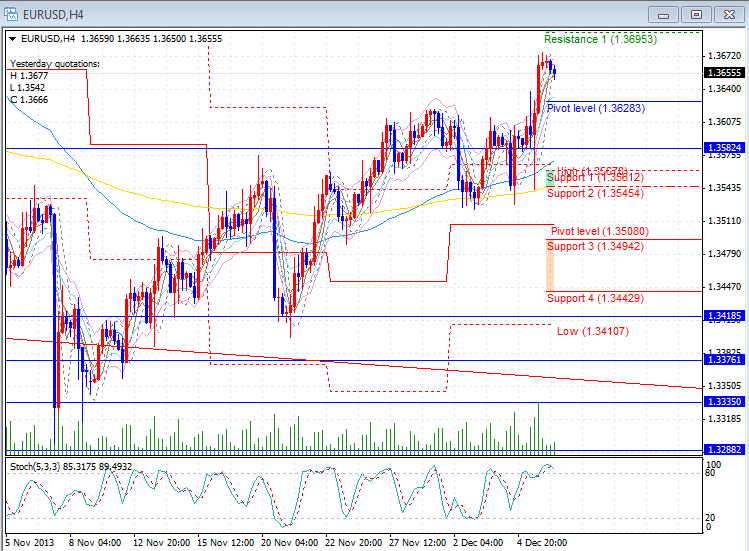Click the Low (1.34107) label
Screen dimensions: 749x551
(593, 331)
